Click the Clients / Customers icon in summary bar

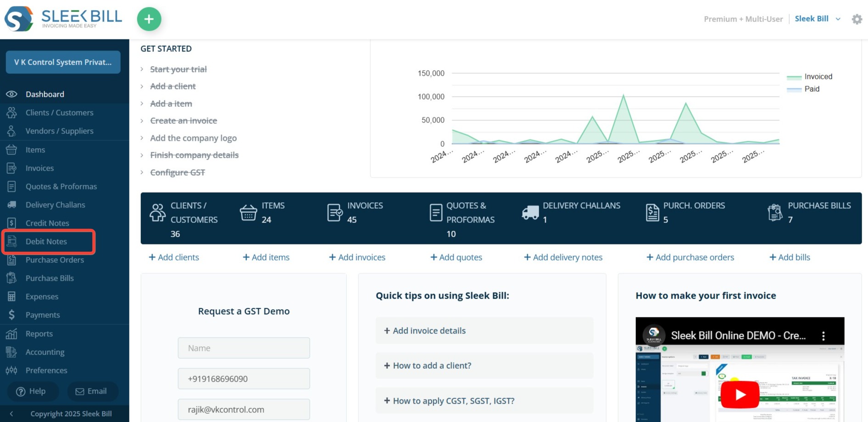click(x=157, y=213)
